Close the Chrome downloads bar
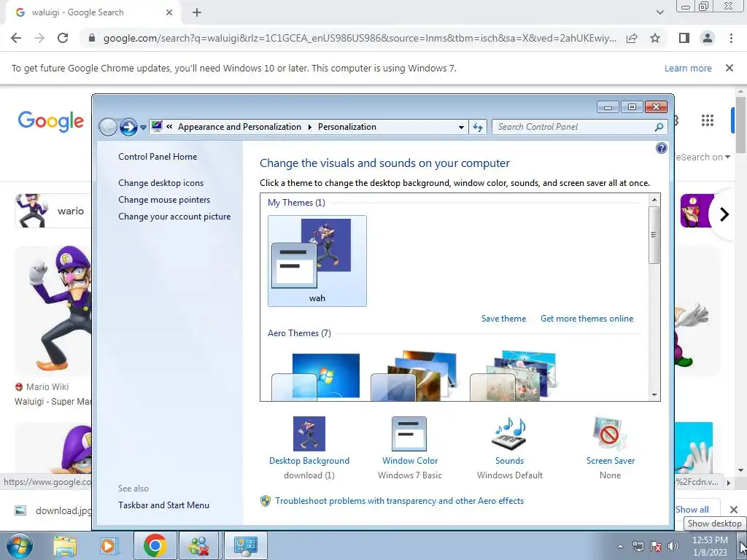Image resolution: width=747 pixels, height=560 pixels. (x=734, y=510)
